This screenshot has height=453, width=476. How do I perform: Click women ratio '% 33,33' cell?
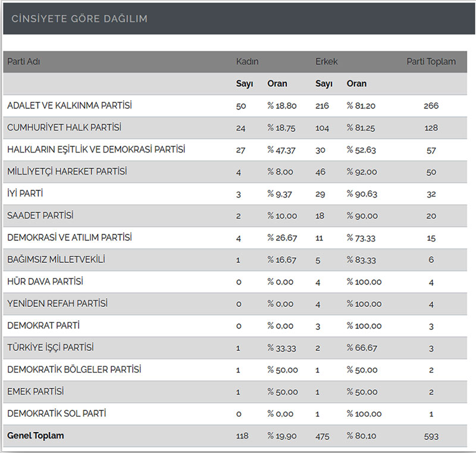click(x=281, y=348)
